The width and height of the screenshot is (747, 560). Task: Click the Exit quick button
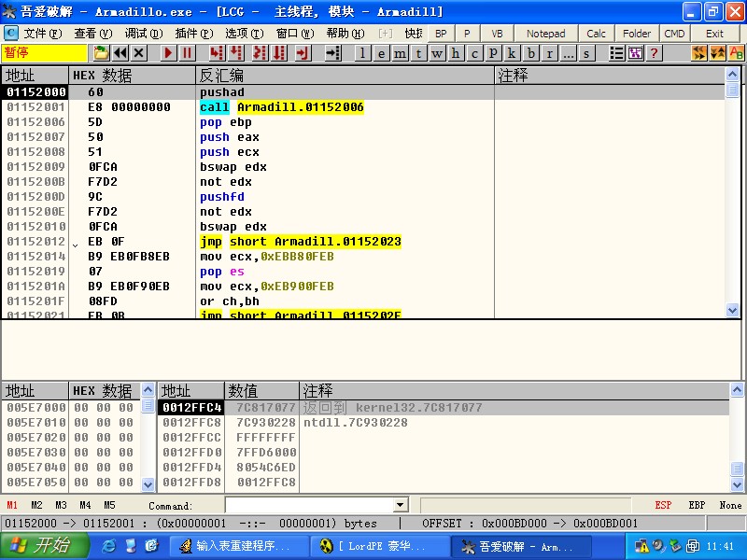click(714, 34)
